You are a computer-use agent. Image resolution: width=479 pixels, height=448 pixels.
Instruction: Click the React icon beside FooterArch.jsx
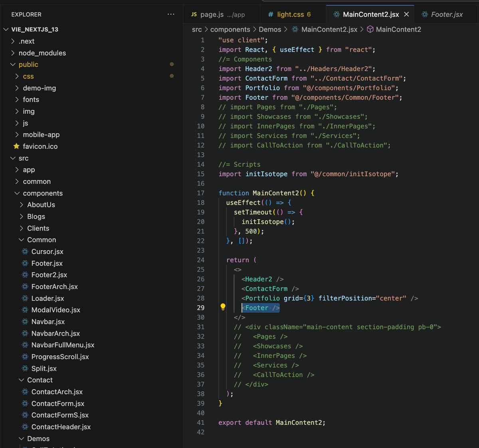pos(25,286)
